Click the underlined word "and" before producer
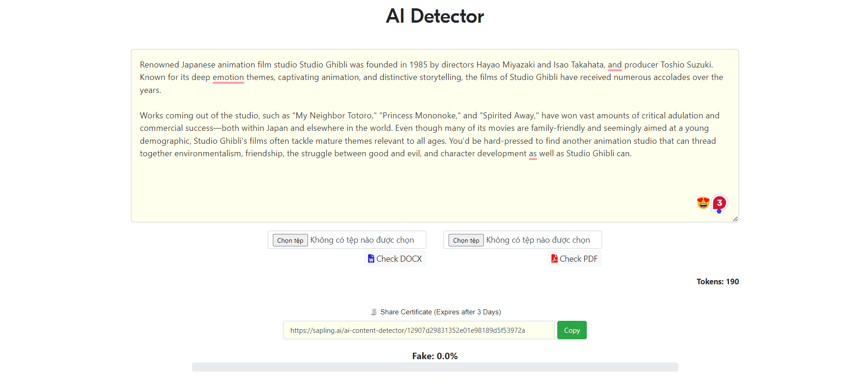This screenshot has width=868, height=386. pyautogui.click(x=614, y=65)
